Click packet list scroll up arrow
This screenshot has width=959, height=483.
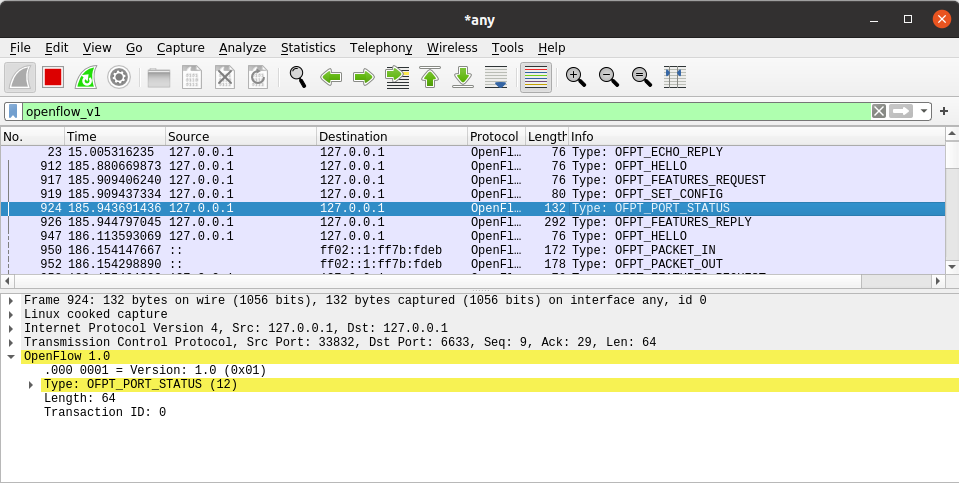click(952, 133)
